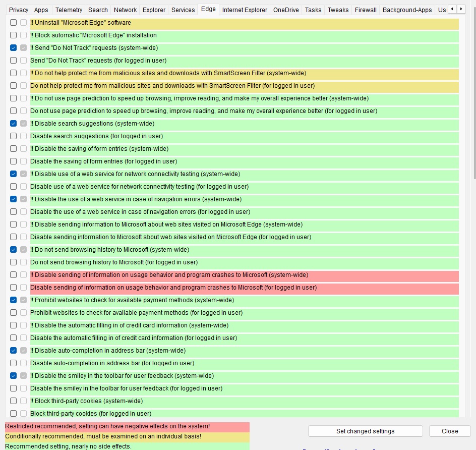Uncheck Do not send browsing history (system-wide)
Screen dimensions: 476x450
[x=14, y=250]
